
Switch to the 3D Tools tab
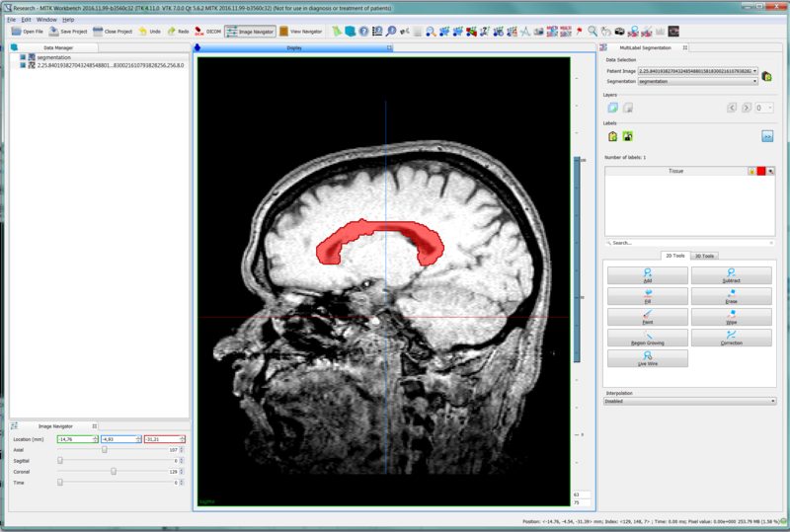pos(704,256)
